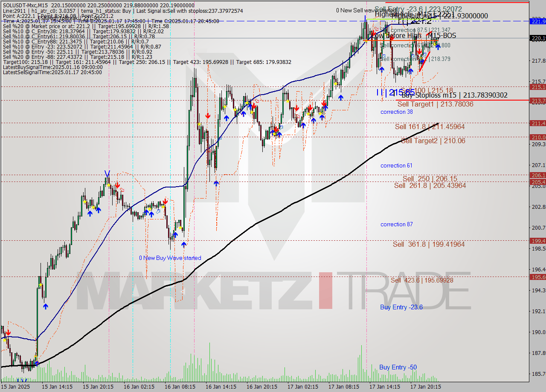Screen dimensions: 546x392
Task: Click the 206.1 red price tag
Action: click(x=537, y=175)
